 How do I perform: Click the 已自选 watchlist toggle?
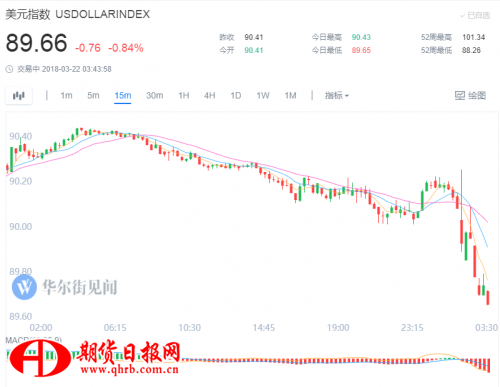475,15
